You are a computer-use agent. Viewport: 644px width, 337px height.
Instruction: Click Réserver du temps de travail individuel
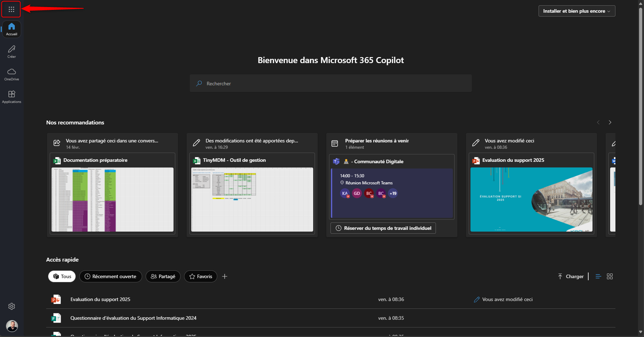[x=383, y=228]
